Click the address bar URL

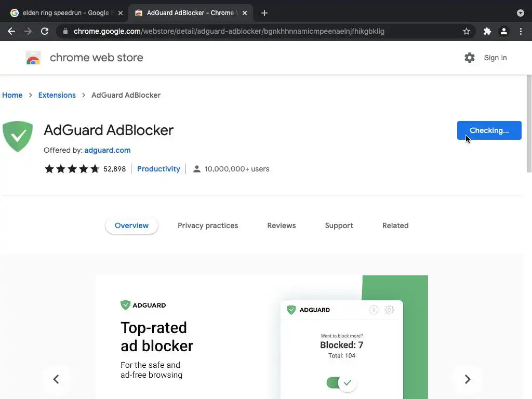229,31
